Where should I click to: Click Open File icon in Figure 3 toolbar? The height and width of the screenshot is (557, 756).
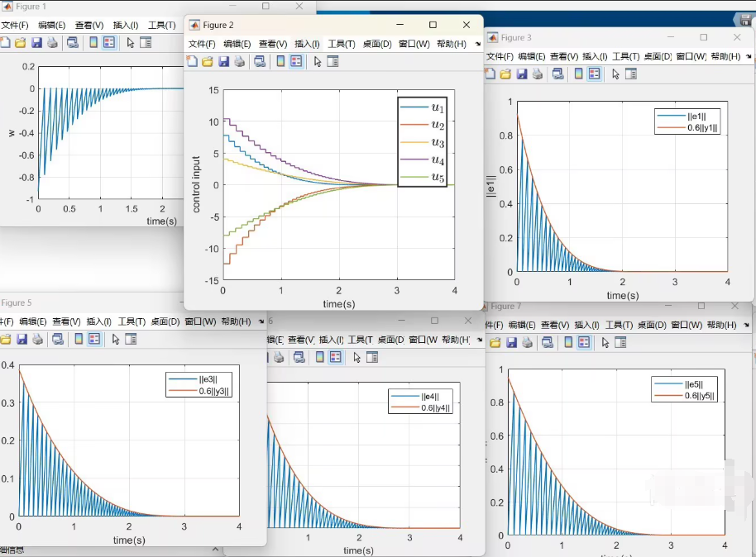point(505,74)
